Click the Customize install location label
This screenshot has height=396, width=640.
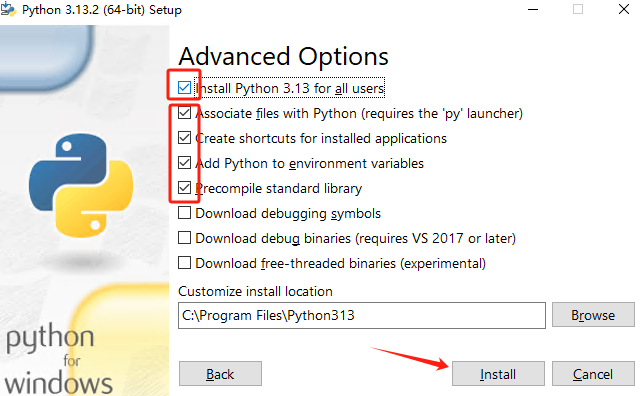[x=255, y=291]
